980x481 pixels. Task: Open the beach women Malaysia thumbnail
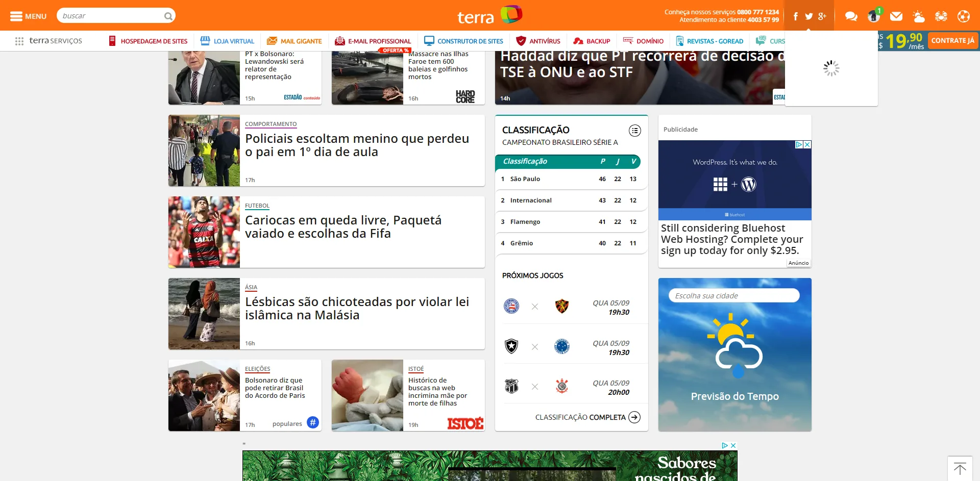pyautogui.click(x=204, y=314)
